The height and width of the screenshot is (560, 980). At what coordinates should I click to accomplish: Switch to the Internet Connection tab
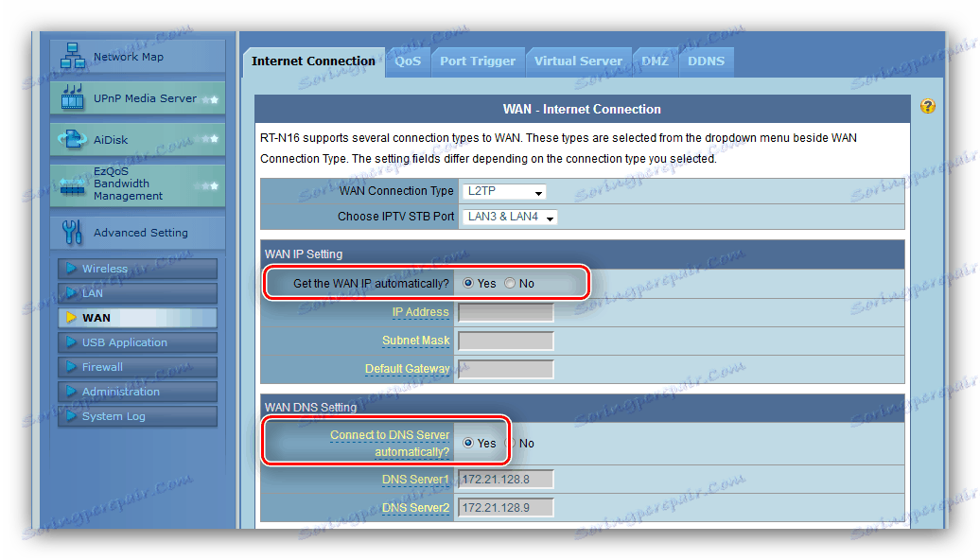[314, 61]
